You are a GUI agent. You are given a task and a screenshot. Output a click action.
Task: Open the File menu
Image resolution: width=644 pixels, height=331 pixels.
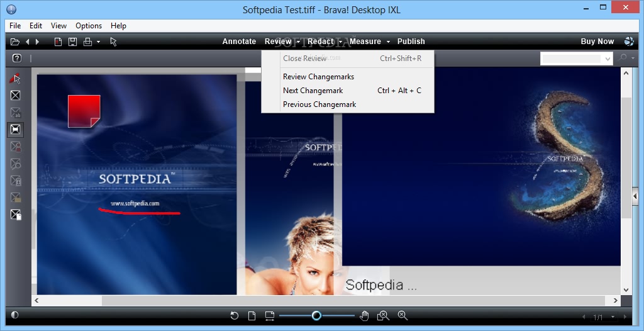[15, 26]
